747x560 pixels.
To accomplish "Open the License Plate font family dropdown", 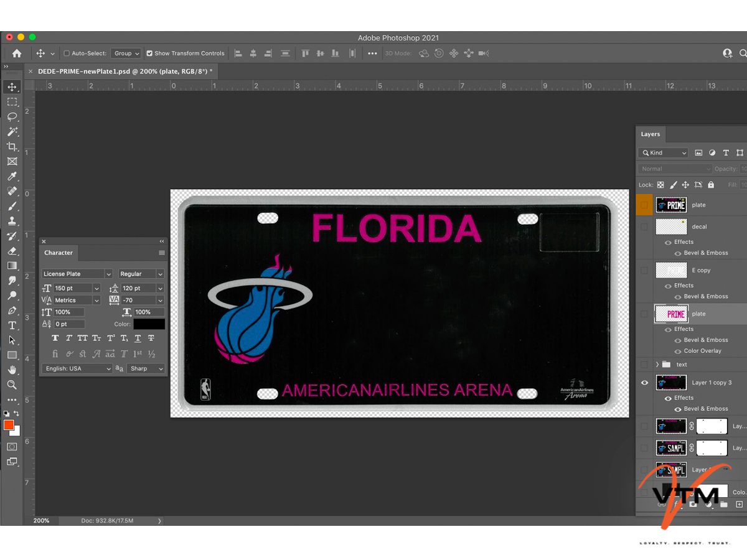I will tap(77, 274).
